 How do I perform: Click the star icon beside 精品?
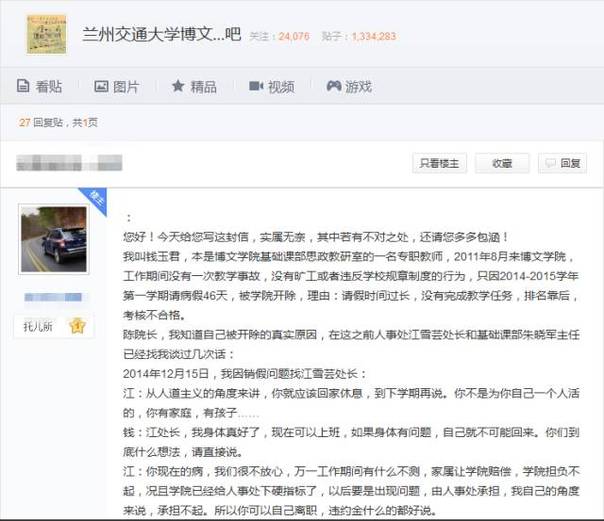click(177, 87)
